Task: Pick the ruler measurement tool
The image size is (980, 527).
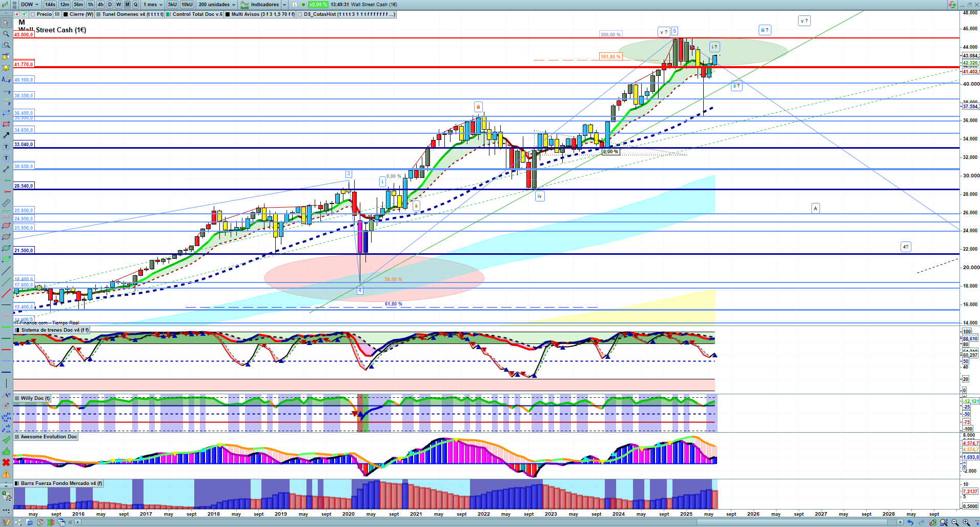Action: 6,203
